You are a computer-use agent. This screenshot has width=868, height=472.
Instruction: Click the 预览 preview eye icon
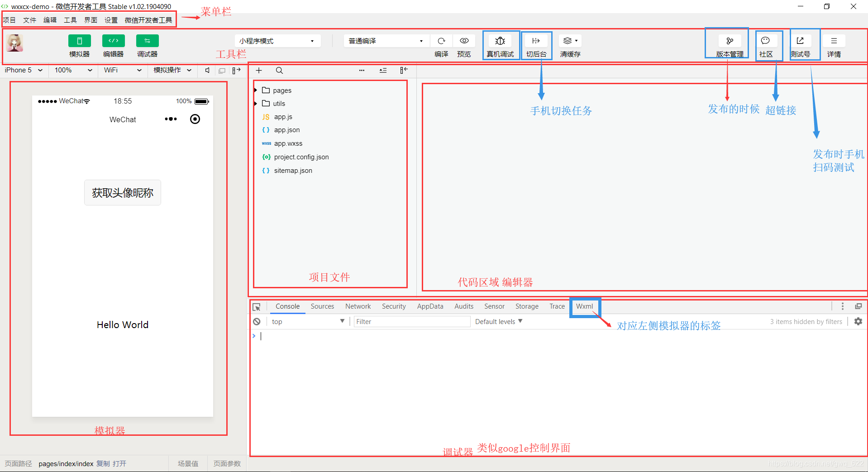click(x=464, y=41)
